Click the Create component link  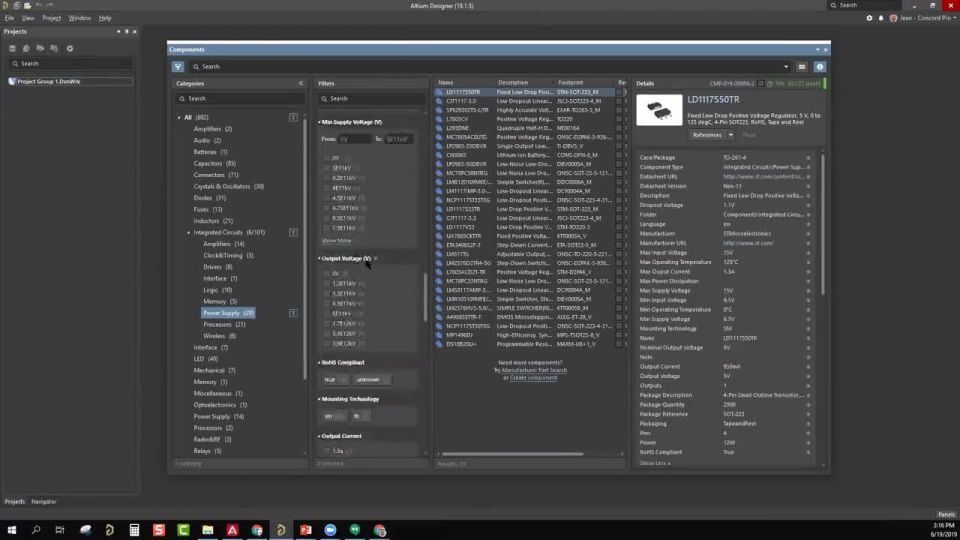click(533, 378)
